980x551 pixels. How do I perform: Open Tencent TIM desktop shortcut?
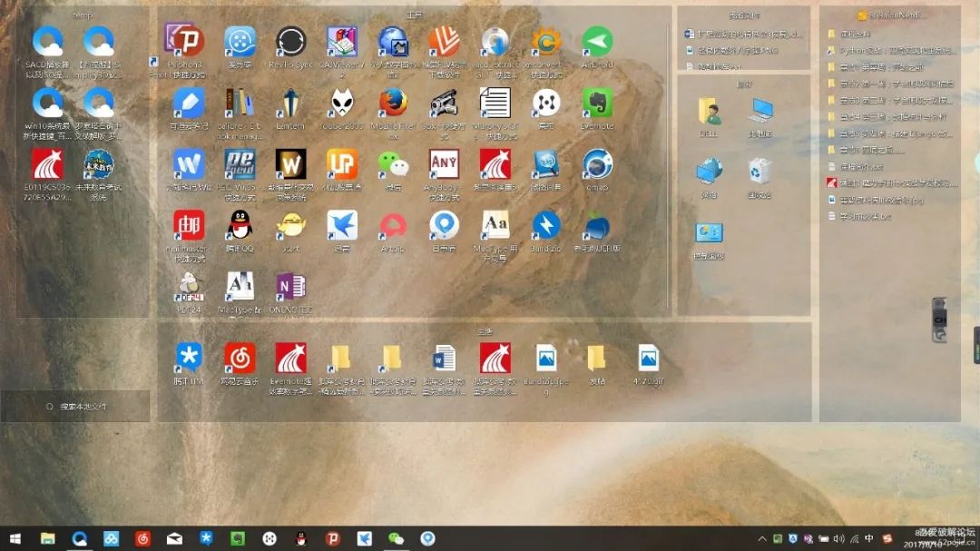coord(189,359)
